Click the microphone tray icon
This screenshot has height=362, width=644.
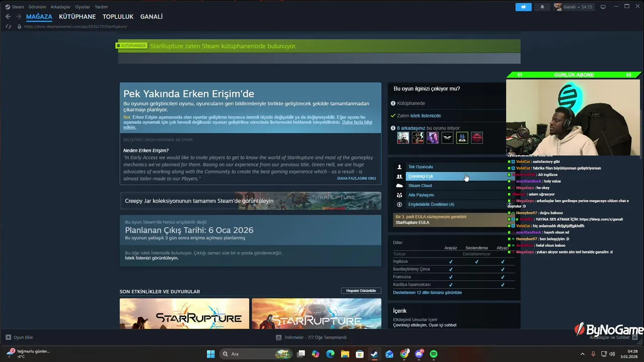(x=593, y=354)
